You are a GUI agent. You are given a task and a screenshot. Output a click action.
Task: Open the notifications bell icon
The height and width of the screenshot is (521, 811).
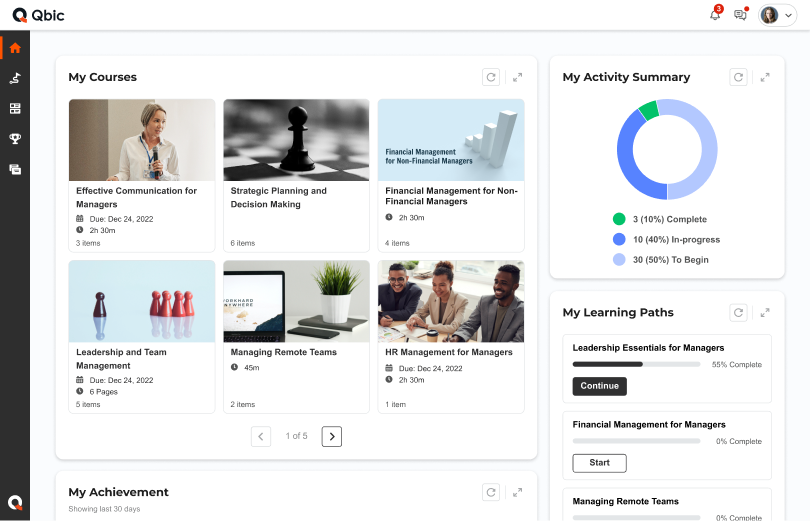715,14
